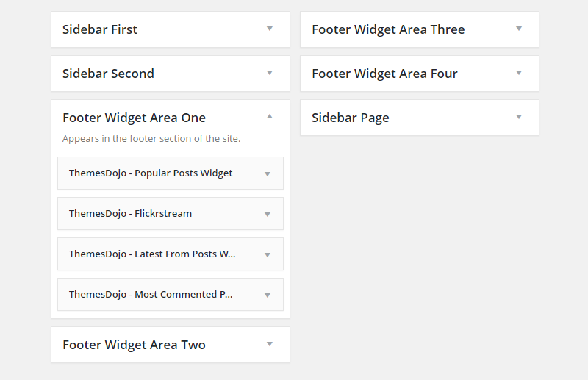
Task: Click Footer Widget Area Three title
Action: point(388,29)
